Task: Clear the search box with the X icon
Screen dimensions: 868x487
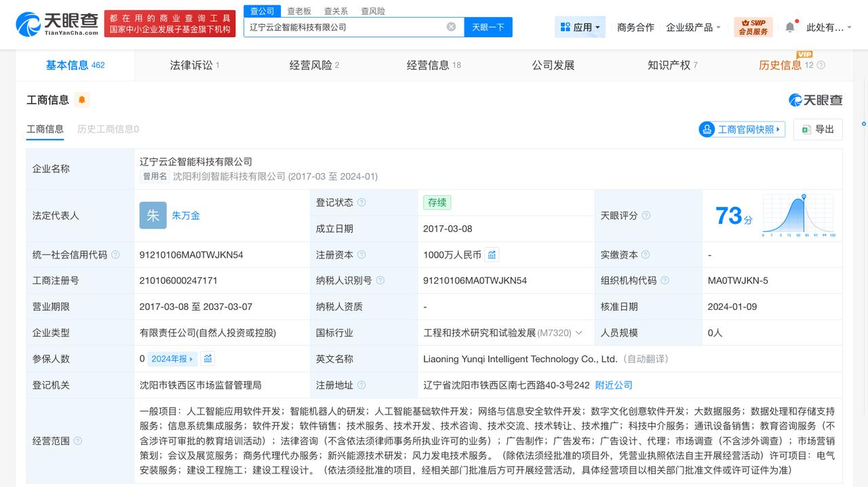Action: coord(450,26)
